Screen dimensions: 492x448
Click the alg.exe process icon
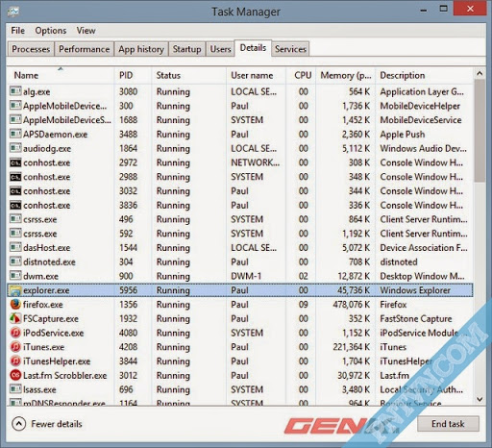click(x=15, y=91)
